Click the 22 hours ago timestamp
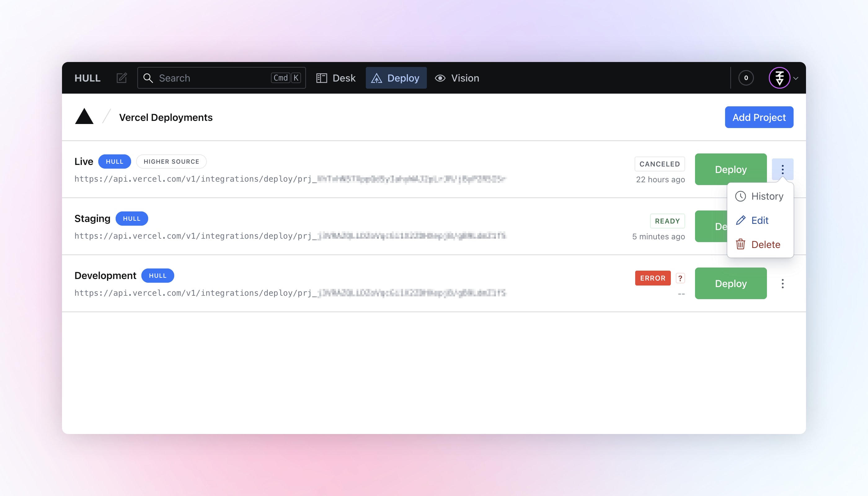Screen dimensions: 868x496 point(660,179)
